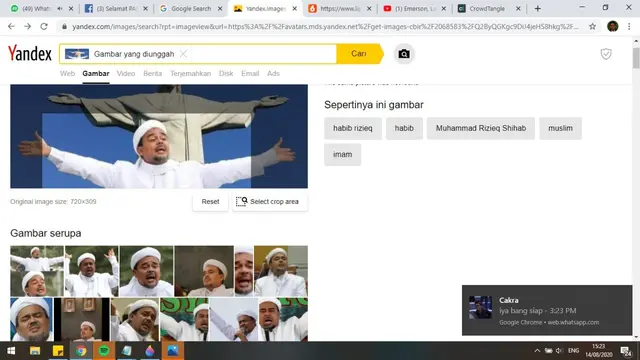Screen dimensions: 640x360
Task: Close the Yandex.Images browser tab
Action: click(295, 9)
